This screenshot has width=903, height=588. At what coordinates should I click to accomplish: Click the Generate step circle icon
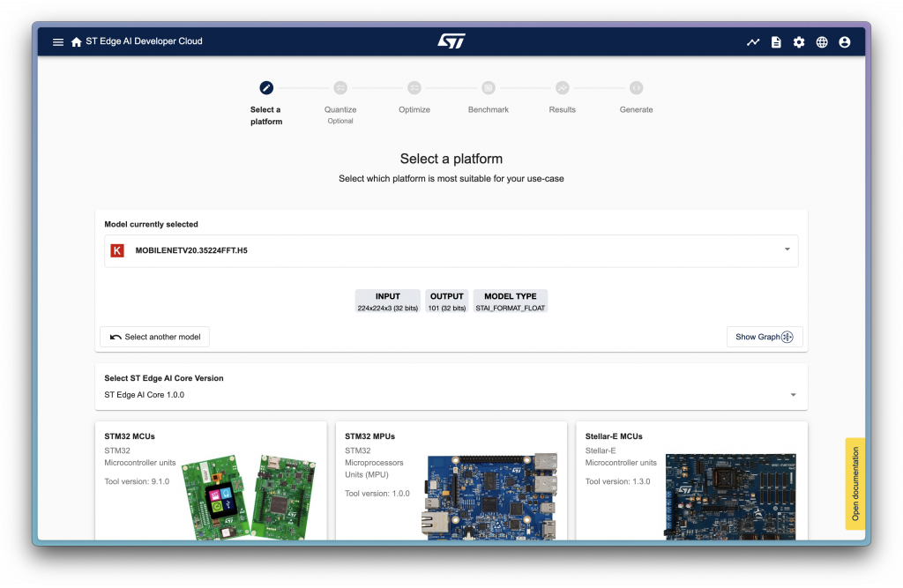[636, 87]
